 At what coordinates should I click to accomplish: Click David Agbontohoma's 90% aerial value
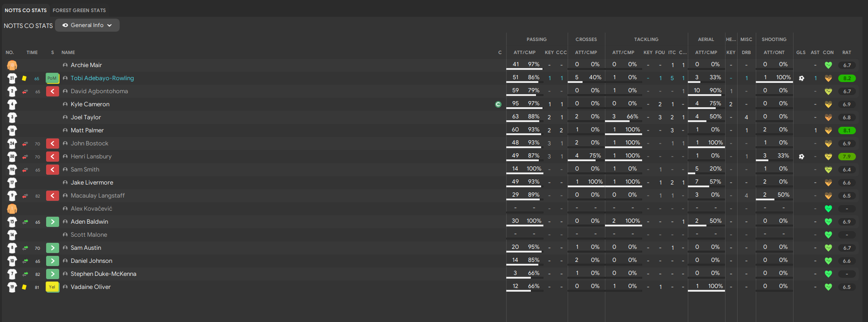coord(715,90)
